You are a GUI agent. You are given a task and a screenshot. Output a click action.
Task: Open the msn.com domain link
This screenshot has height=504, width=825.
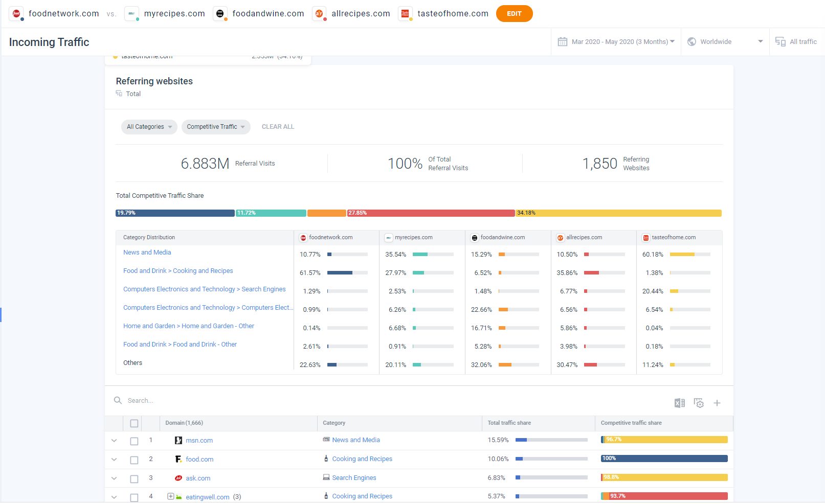pyautogui.click(x=199, y=441)
